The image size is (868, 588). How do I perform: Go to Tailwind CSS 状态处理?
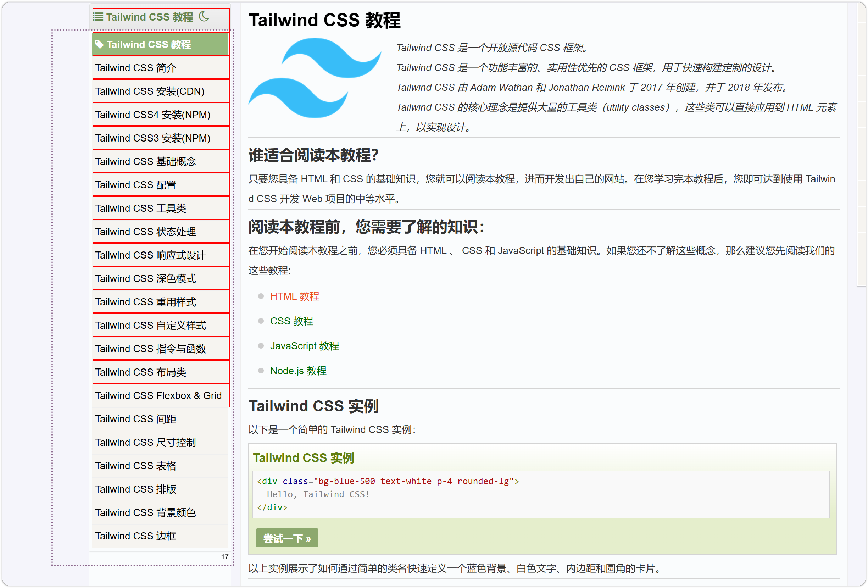[x=161, y=232]
